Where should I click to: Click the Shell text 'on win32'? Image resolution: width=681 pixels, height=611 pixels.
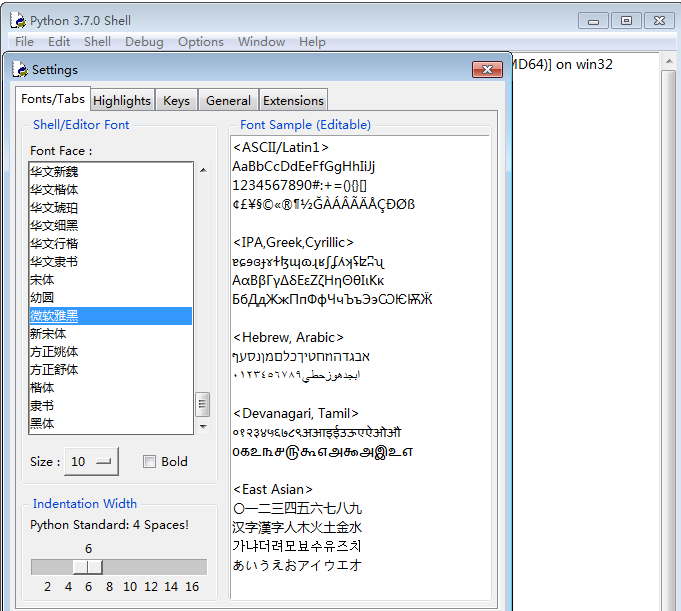pos(584,64)
